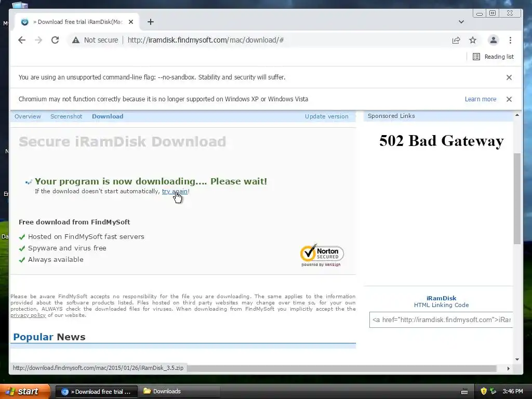Switch to the Overview tab
The width and height of the screenshot is (532, 399).
point(28,116)
